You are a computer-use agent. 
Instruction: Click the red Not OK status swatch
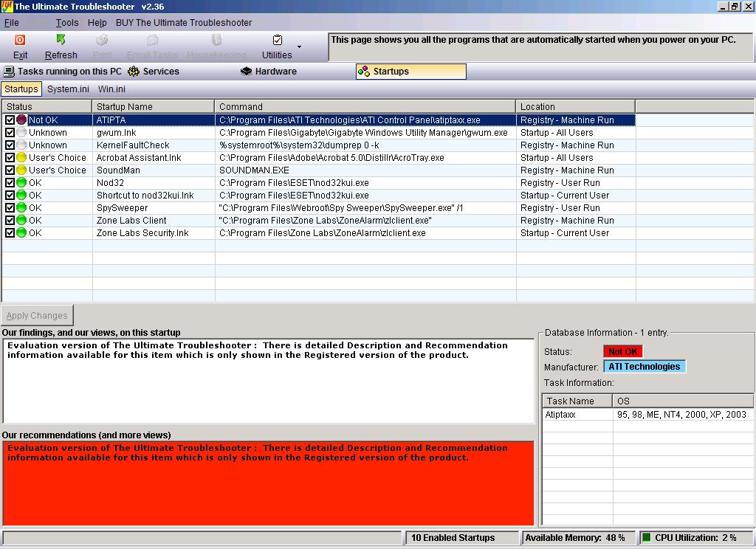pos(623,351)
